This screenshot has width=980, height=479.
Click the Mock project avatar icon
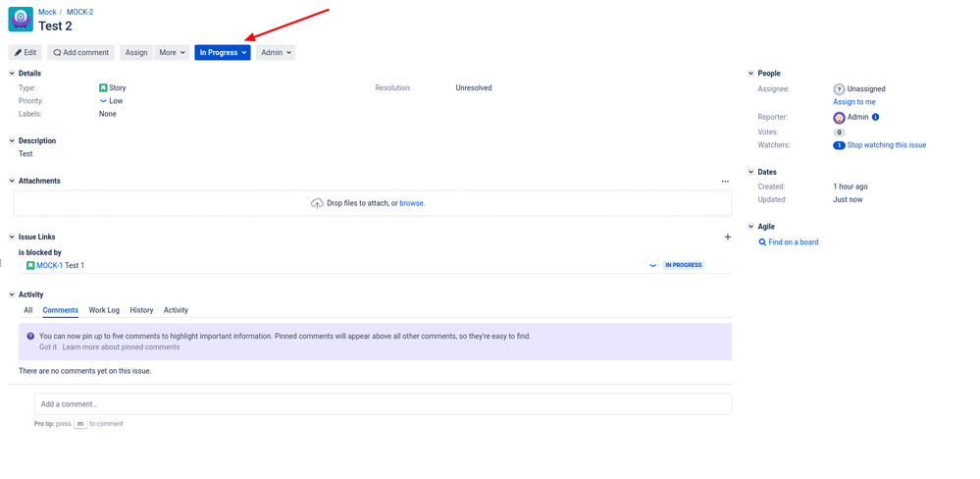21,20
